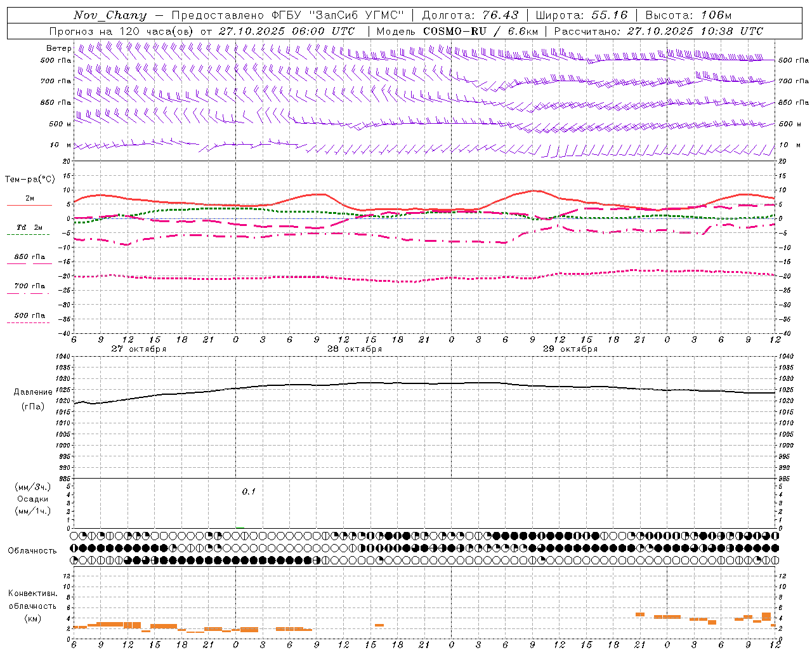
Task: Click the 'Ветер' wind panel label
Action: pyautogui.click(x=58, y=48)
